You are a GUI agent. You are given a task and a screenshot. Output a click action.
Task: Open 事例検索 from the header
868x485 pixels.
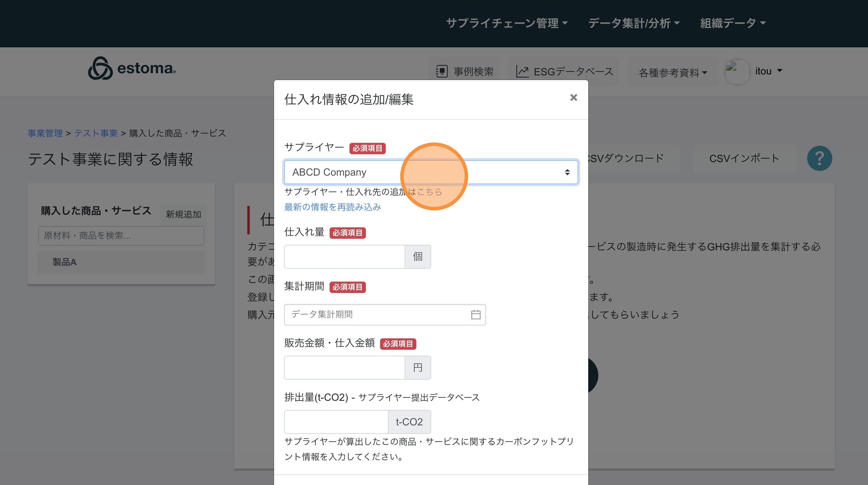coord(464,71)
